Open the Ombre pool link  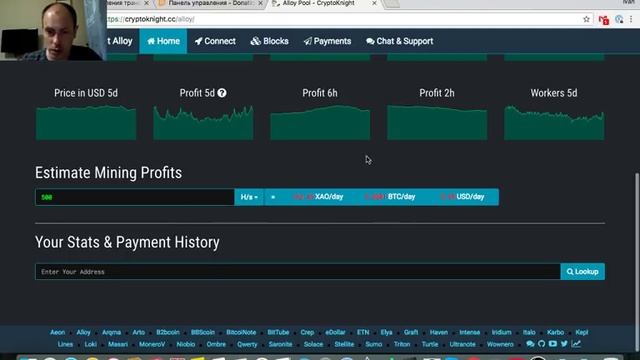[x=216, y=344]
